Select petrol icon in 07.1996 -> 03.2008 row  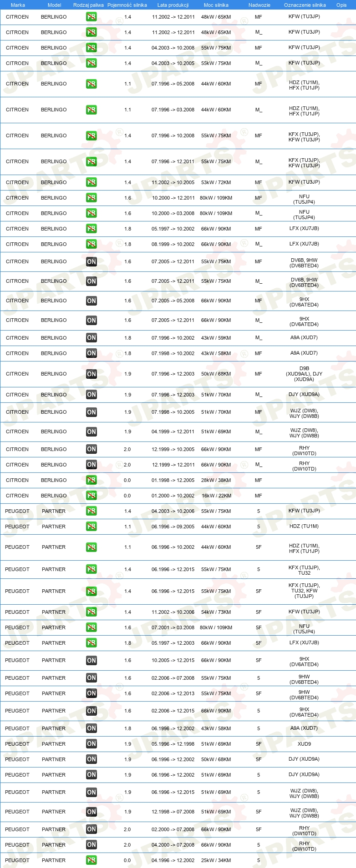[x=92, y=110]
